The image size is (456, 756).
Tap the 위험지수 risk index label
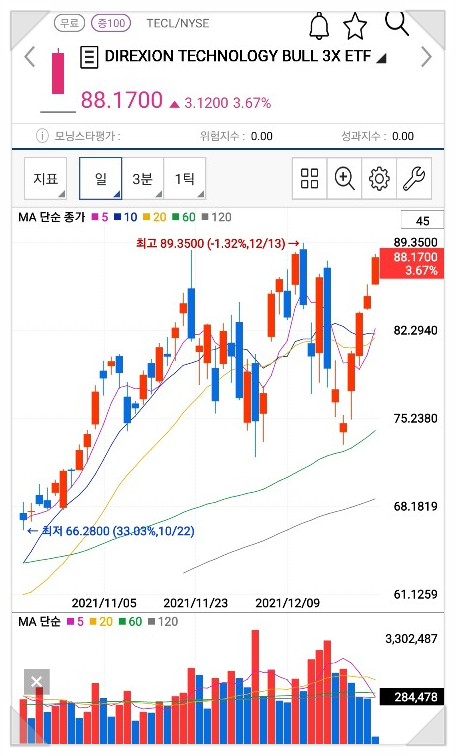tap(222, 136)
